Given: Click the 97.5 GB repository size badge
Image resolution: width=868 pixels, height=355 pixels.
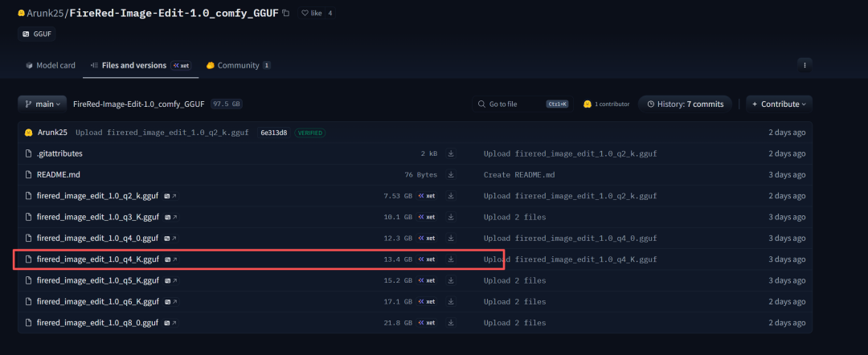Looking at the screenshot, I should coord(227,104).
